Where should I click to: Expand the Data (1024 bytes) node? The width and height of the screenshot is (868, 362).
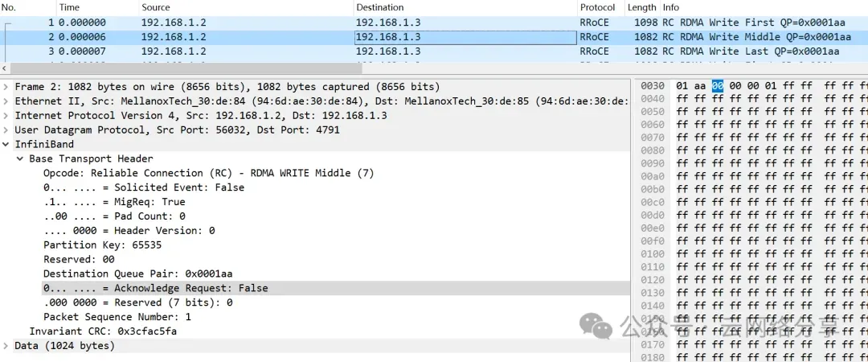pyautogui.click(x=6, y=346)
